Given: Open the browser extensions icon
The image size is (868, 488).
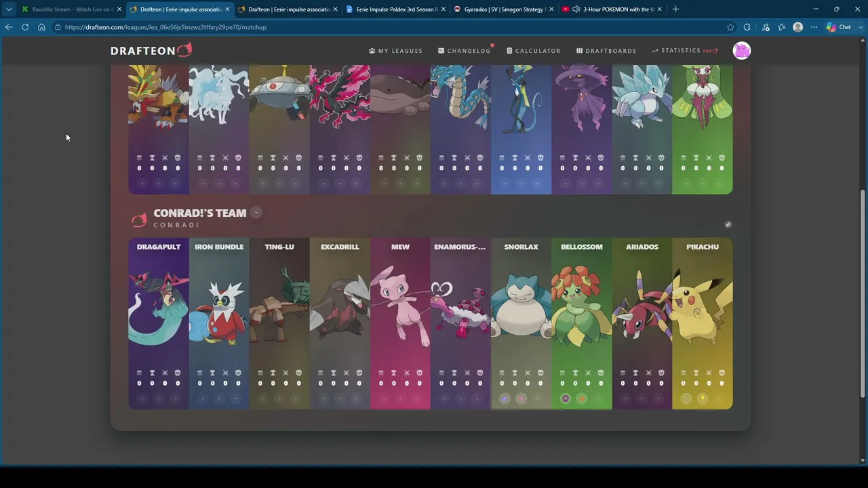Looking at the screenshot, I should click(747, 27).
